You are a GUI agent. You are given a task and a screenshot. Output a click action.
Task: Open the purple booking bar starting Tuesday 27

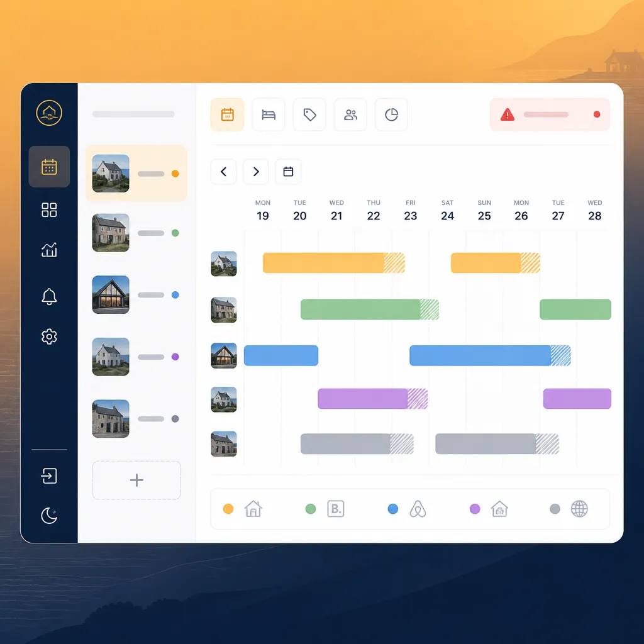pyautogui.click(x=577, y=398)
